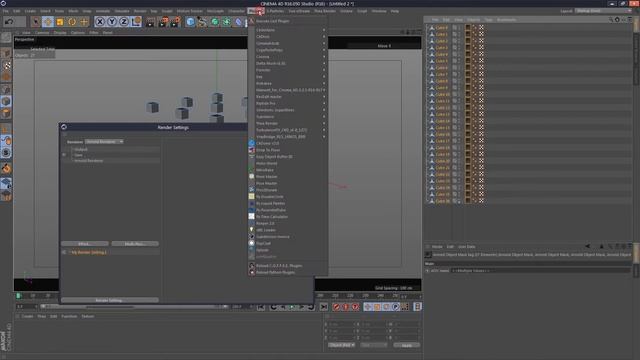The image size is (640, 360).
Task: Choose Reeper 2.0 from the Plugins menu
Action: [265, 223]
